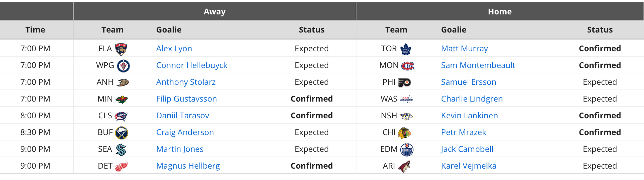The image size is (644, 180).
Task: Click the Winnipeg Jets team logo
Action: 123,66
